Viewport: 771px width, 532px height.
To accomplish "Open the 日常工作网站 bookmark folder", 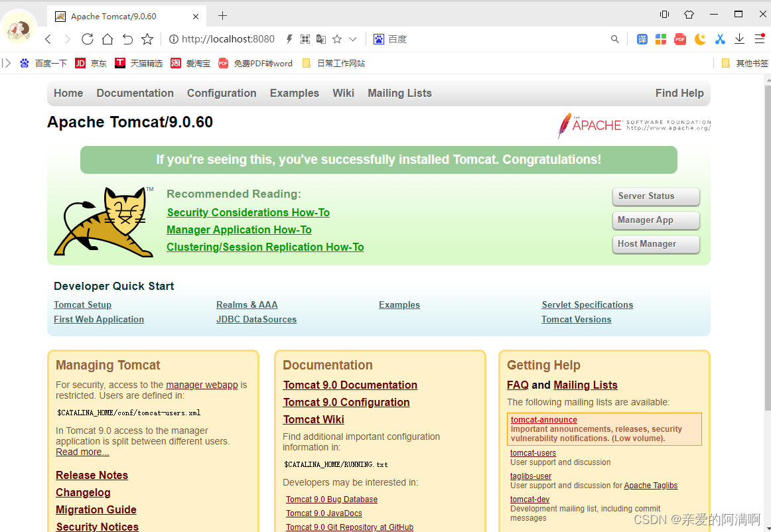I will [333, 64].
